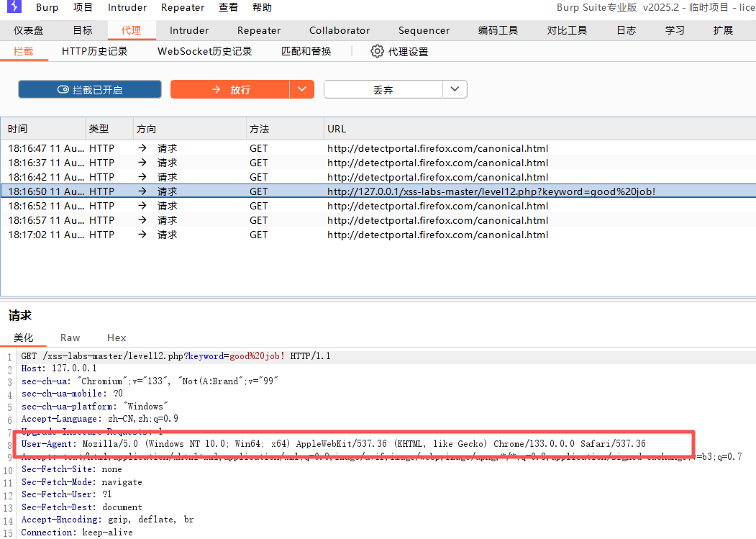
Task: Switch to the Repeater tool tab
Action: click(259, 30)
